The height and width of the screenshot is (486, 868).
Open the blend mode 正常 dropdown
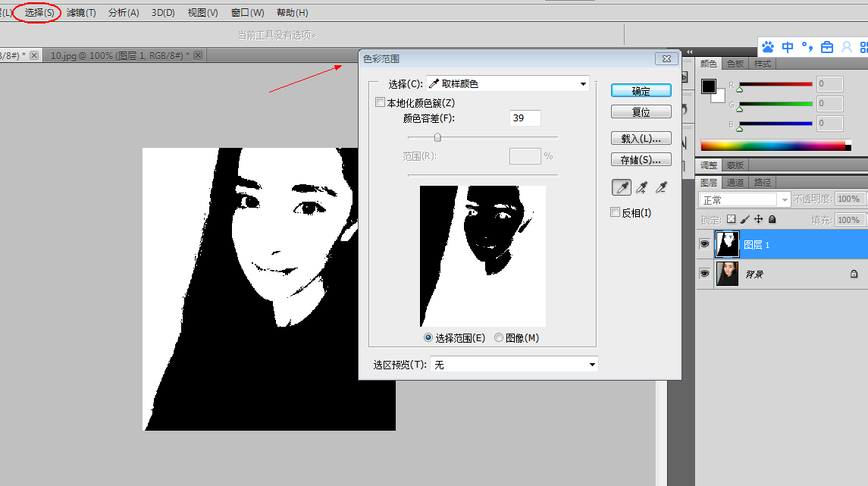click(x=744, y=200)
